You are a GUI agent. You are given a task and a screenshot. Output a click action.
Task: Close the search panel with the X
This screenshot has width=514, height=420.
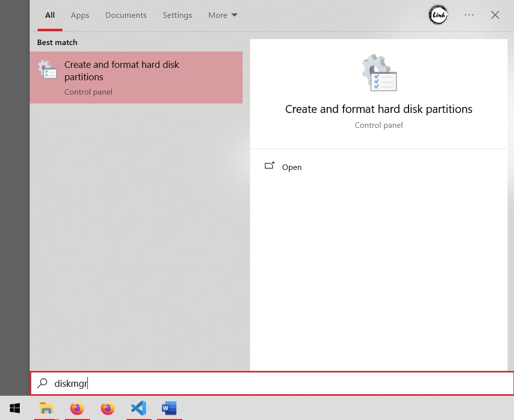[495, 15]
